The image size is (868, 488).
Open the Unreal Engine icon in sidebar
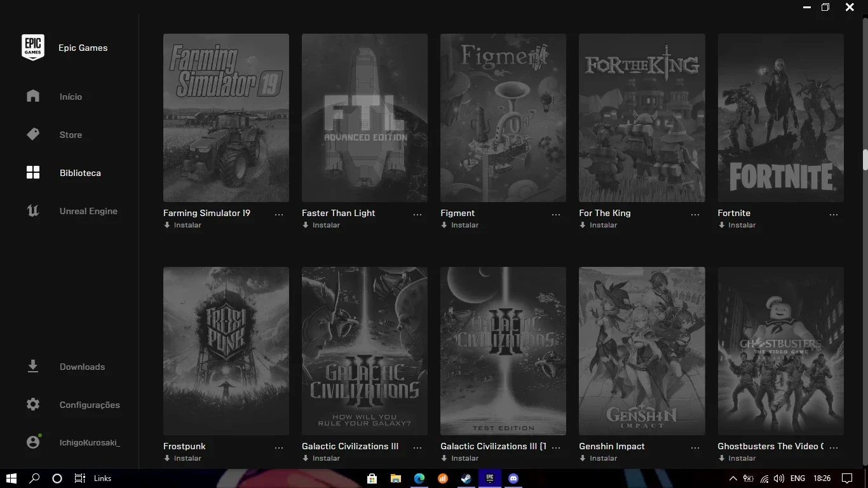[x=33, y=210]
